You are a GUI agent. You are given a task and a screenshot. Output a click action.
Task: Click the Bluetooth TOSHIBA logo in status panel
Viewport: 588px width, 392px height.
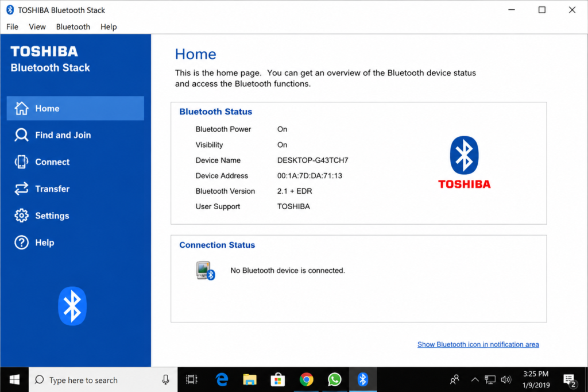pos(464,162)
